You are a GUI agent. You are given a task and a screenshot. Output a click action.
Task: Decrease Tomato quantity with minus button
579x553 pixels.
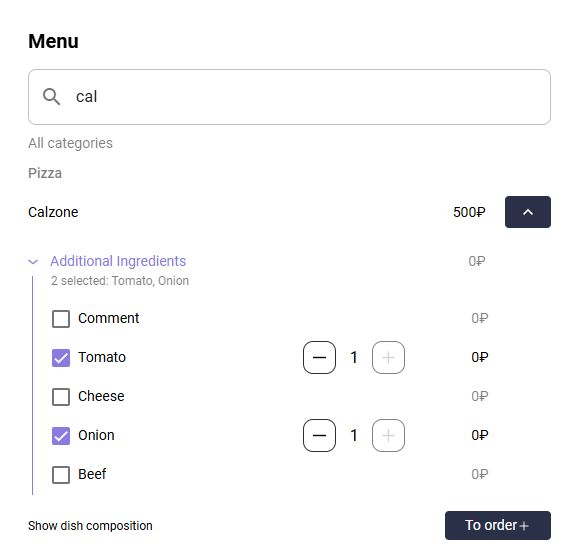pos(319,357)
